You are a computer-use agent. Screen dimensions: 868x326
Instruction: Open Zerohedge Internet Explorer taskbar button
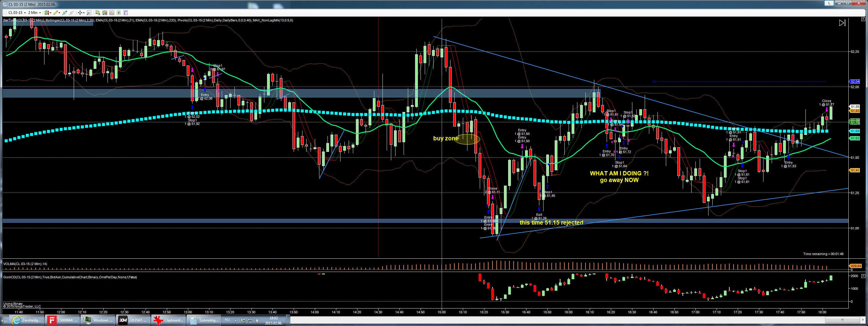[27, 320]
